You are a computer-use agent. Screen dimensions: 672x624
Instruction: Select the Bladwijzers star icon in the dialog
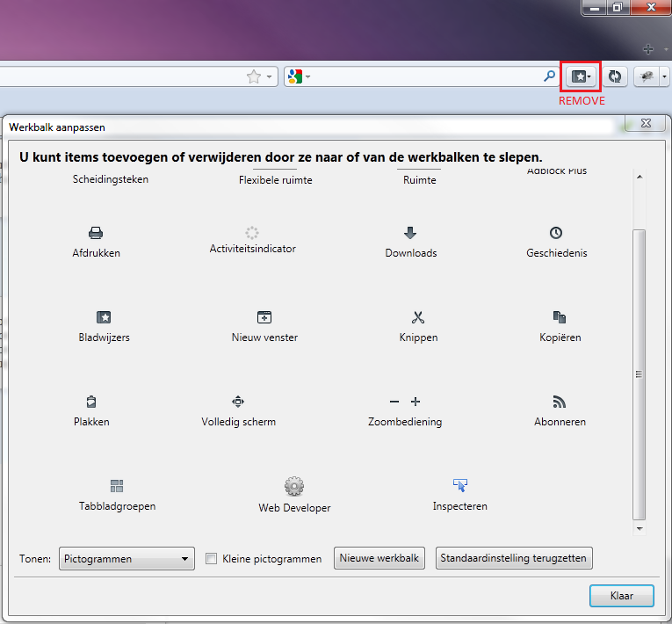pyautogui.click(x=104, y=317)
